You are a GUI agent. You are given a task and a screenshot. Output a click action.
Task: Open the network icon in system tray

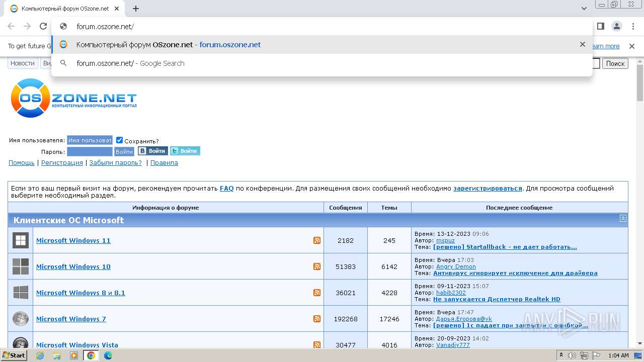584,355
